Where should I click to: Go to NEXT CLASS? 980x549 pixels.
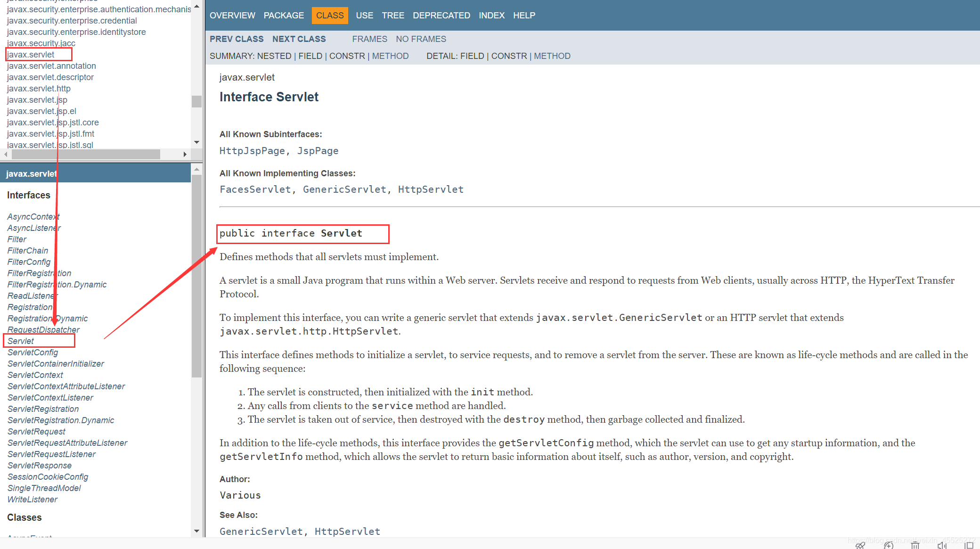299,39
